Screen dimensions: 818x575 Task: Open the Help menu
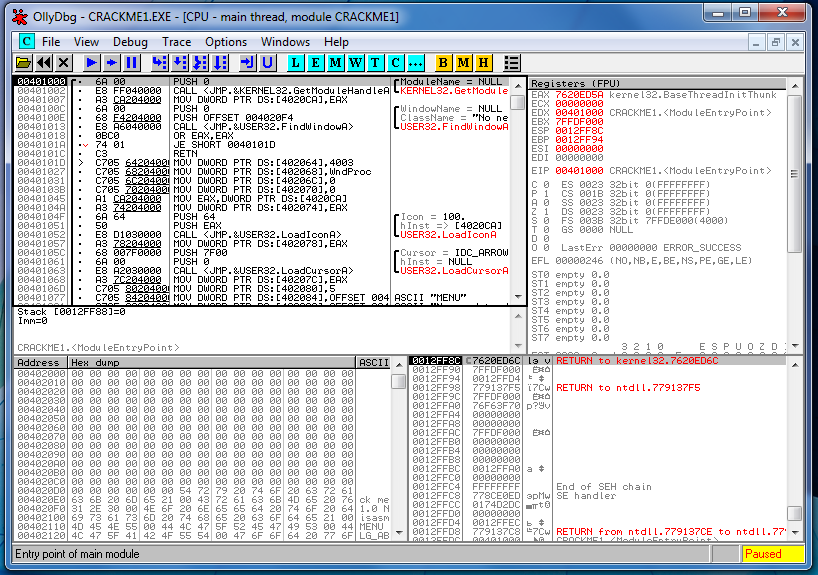tap(336, 42)
